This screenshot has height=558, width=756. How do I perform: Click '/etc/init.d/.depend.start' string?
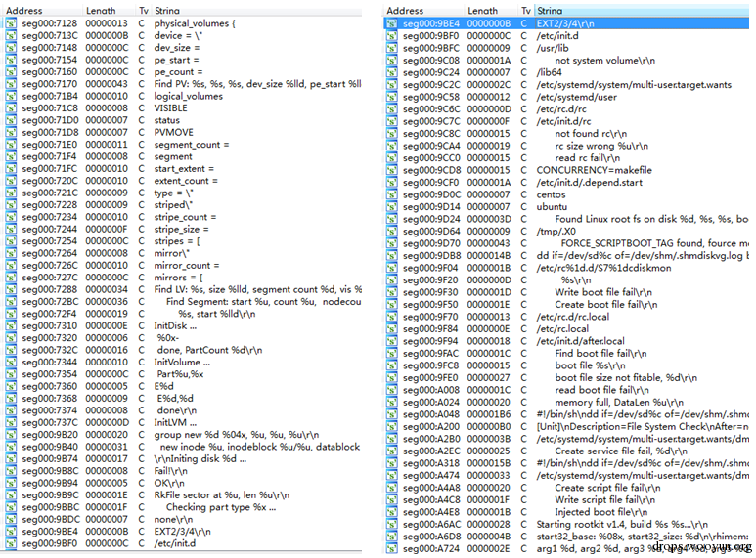(x=589, y=182)
